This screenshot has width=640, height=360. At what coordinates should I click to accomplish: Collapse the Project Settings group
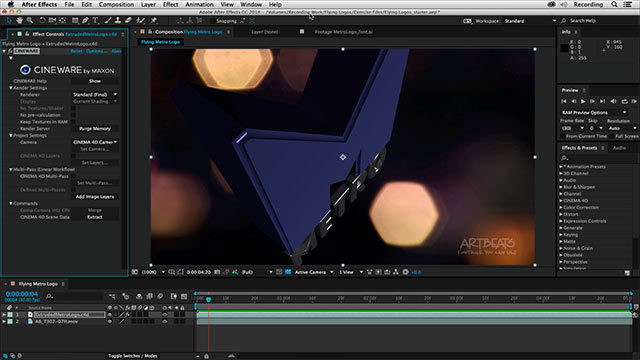[11, 136]
